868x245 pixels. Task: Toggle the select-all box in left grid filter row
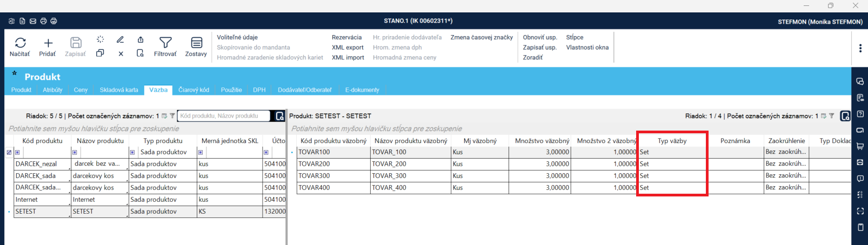click(x=9, y=152)
